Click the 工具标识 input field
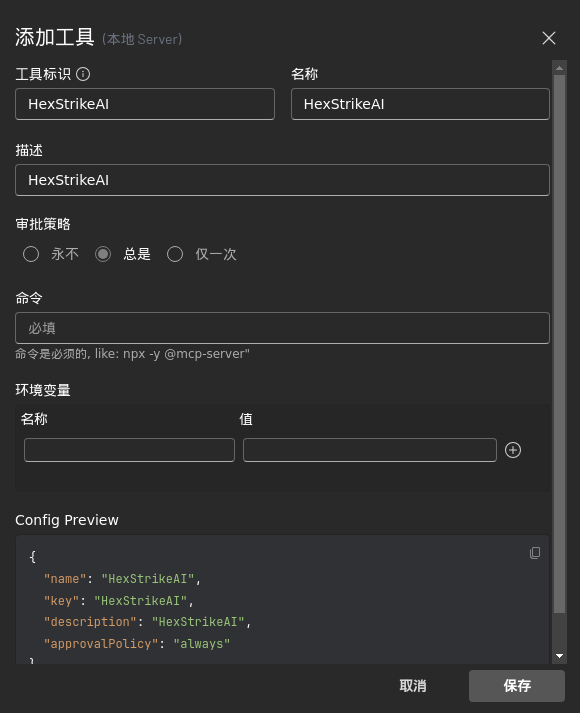 point(145,104)
